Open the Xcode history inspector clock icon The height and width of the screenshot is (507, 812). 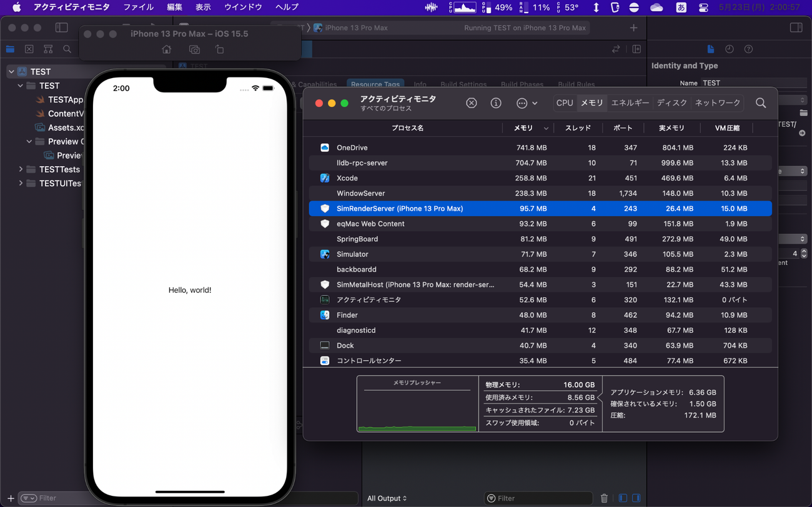729,49
